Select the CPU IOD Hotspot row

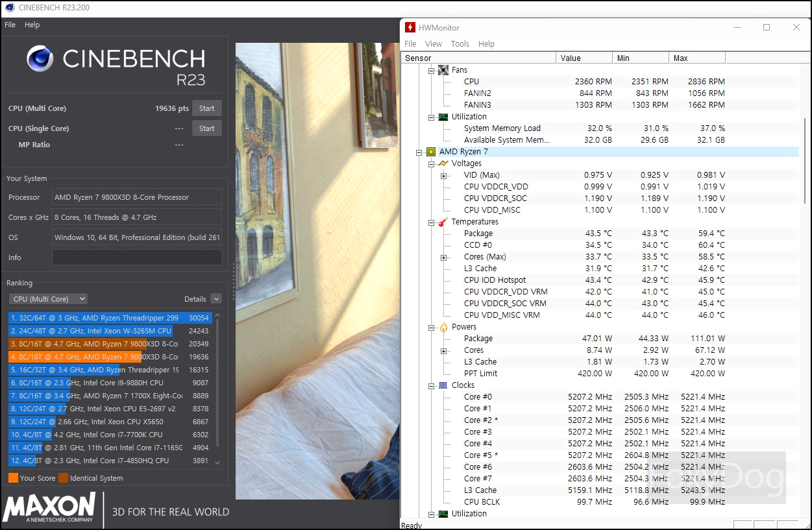pos(600,280)
